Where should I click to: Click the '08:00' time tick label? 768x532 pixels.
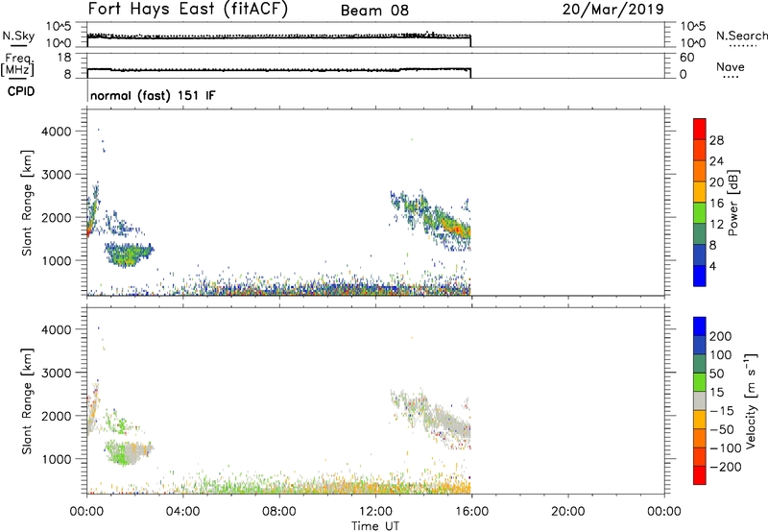(279, 512)
